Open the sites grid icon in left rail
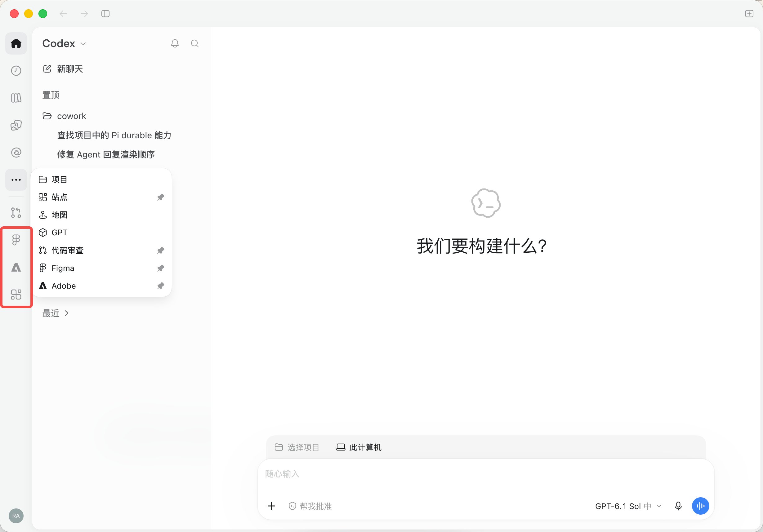This screenshot has width=763, height=532. coord(16,295)
